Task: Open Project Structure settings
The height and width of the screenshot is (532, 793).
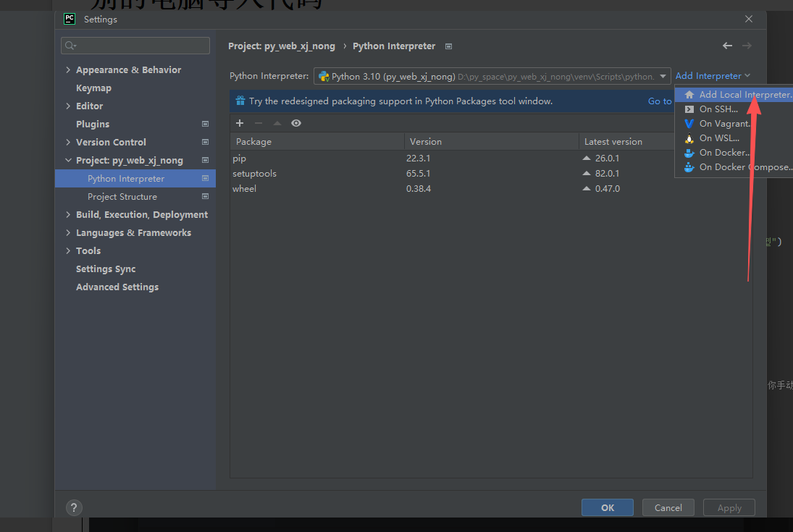Action: pyautogui.click(x=122, y=197)
